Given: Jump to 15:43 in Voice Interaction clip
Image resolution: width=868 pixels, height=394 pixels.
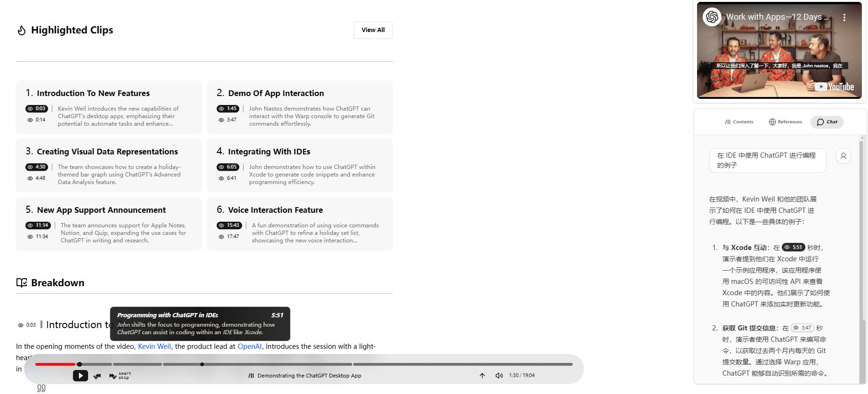Looking at the screenshot, I should tap(229, 225).
